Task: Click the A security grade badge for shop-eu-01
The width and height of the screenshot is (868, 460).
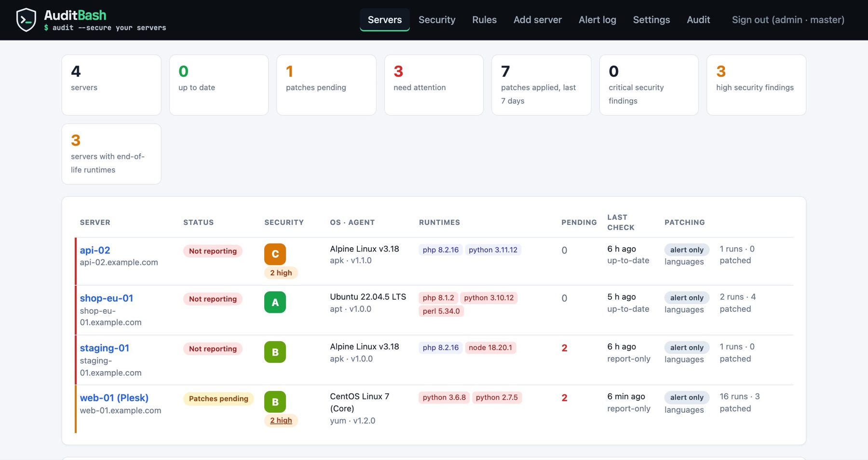Action: pyautogui.click(x=275, y=302)
